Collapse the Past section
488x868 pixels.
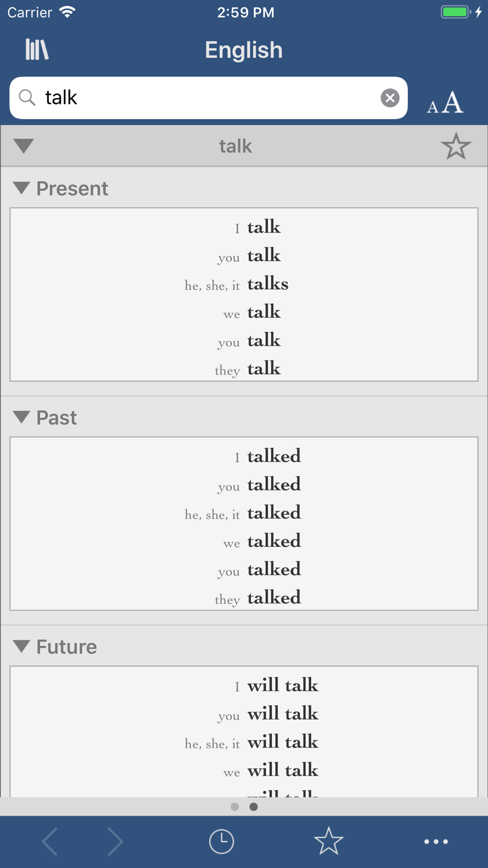[x=21, y=417]
